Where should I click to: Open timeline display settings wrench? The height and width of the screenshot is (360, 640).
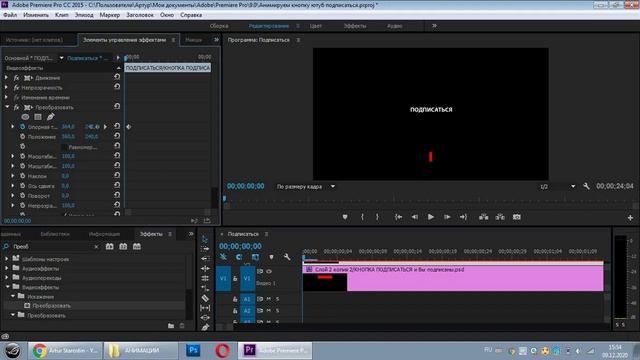click(x=287, y=257)
